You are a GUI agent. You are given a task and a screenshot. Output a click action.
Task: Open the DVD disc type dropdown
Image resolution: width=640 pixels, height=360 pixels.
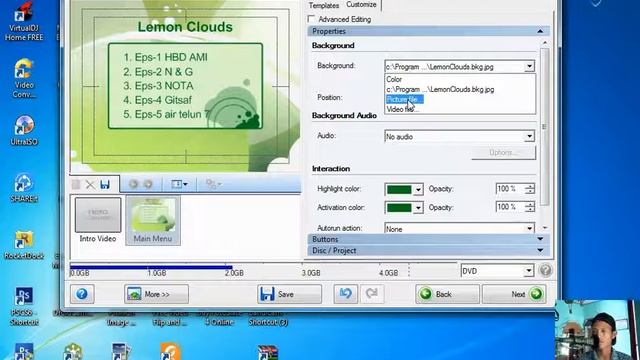point(497,271)
